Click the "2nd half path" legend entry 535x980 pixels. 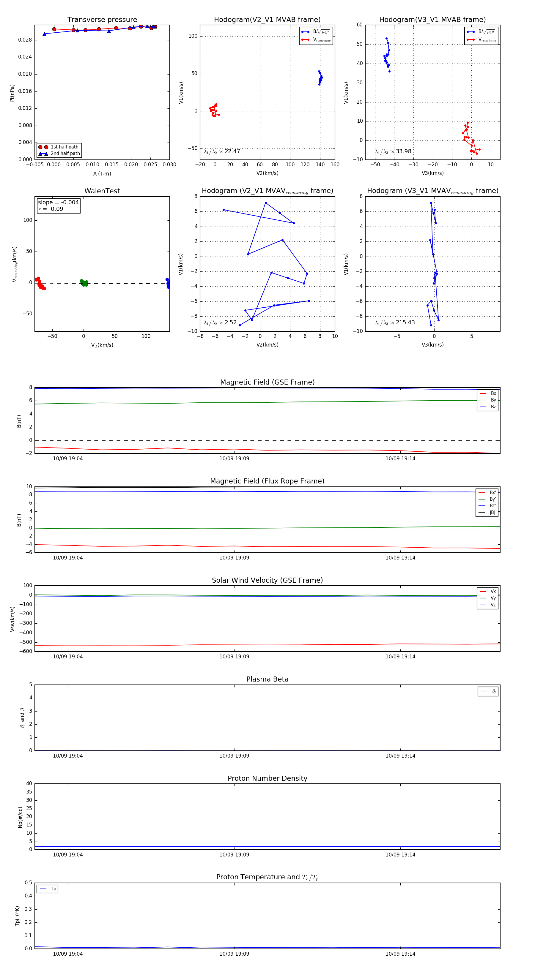click(x=59, y=154)
